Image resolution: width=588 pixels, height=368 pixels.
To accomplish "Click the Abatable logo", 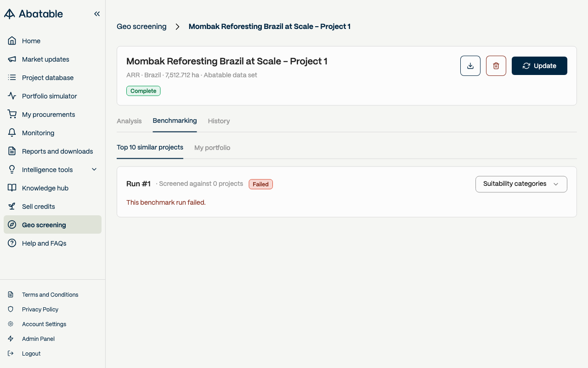I will [x=34, y=14].
